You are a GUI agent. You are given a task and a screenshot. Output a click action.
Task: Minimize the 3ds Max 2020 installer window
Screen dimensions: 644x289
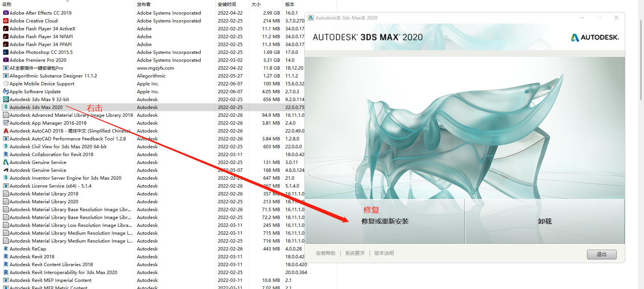(582, 18)
